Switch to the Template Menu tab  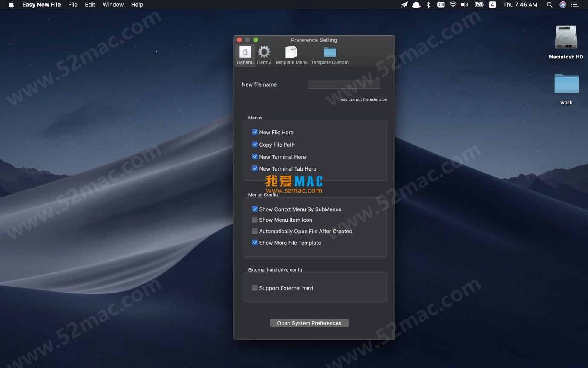[291, 52]
